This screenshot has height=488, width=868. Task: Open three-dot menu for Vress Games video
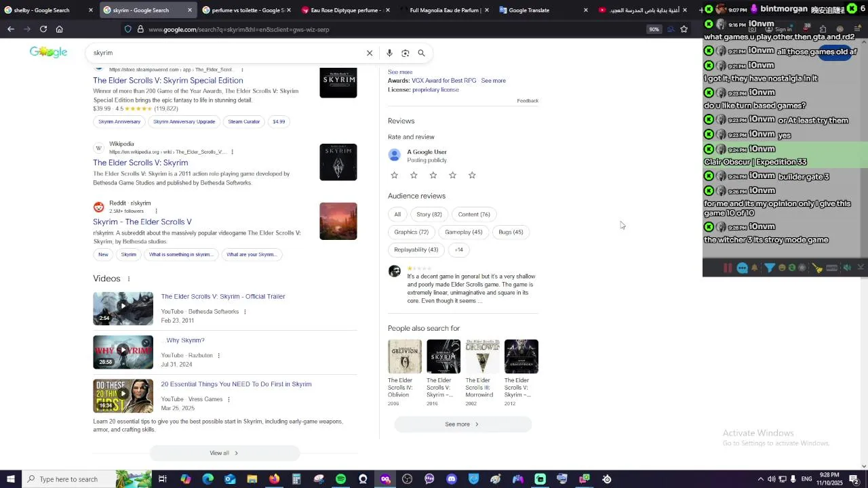coord(229,399)
